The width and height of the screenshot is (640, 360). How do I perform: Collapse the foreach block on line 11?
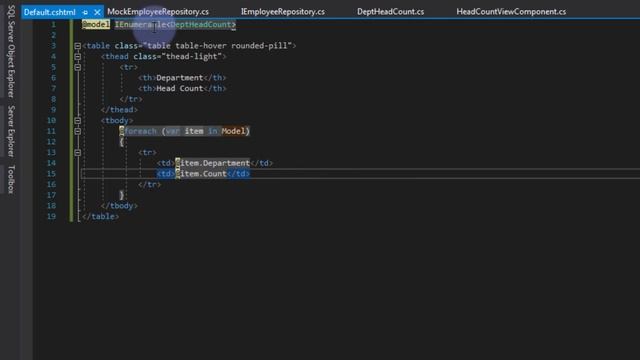pyautogui.click(x=78, y=131)
